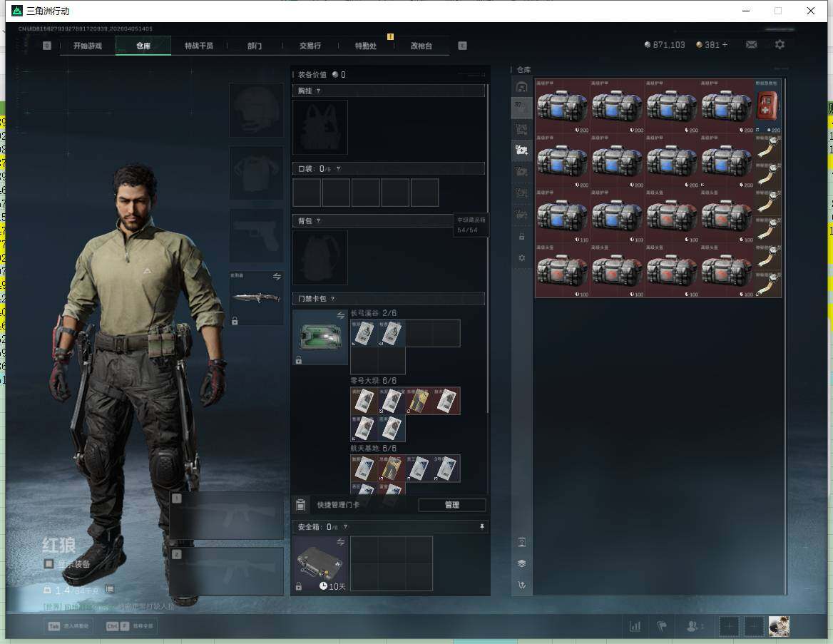
Task: Select top-left blue armor repair case
Action: click(562, 106)
